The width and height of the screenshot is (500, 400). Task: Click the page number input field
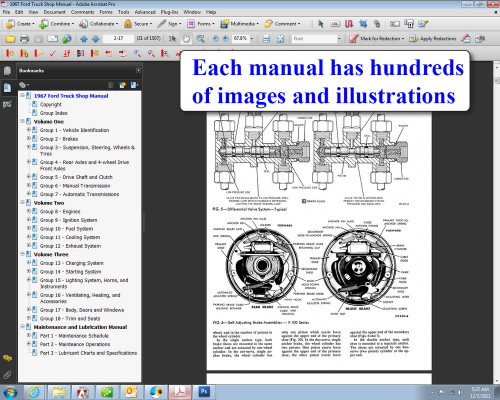click(x=118, y=39)
